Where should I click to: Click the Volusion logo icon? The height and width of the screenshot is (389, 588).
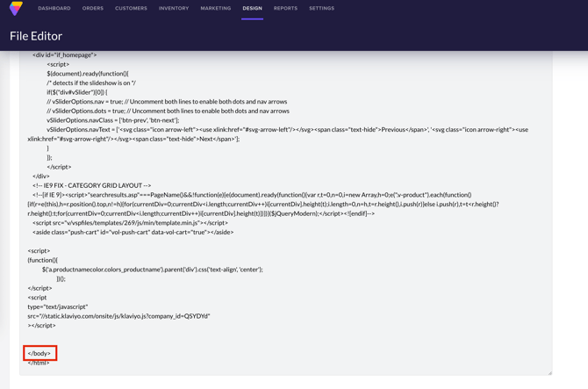click(x=16, y=9)
